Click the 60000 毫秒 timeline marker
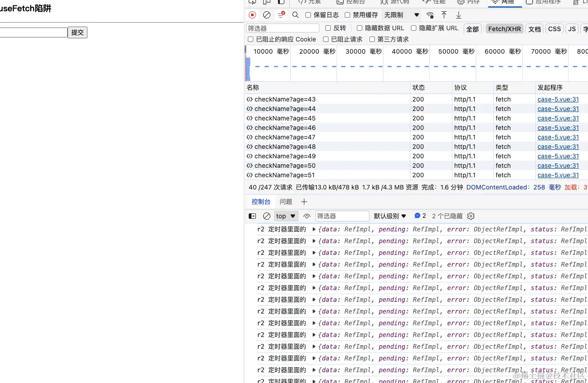588x383 pixels. (x=502, y=51)
